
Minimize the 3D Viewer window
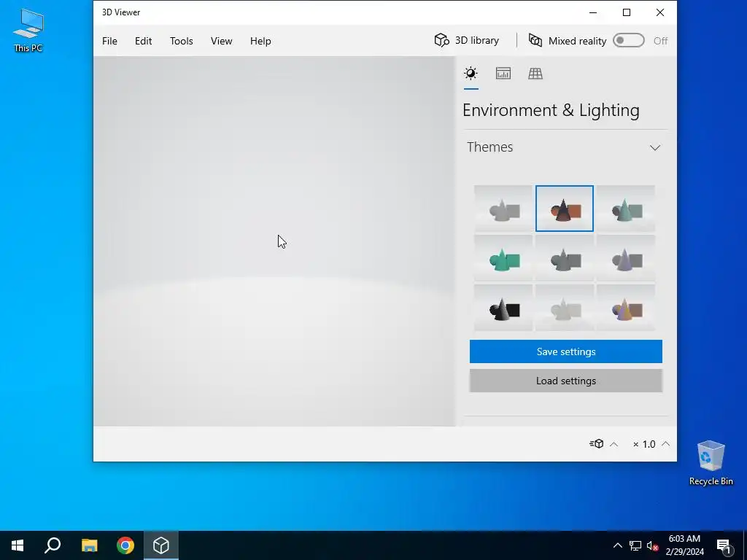coord(593,12)
